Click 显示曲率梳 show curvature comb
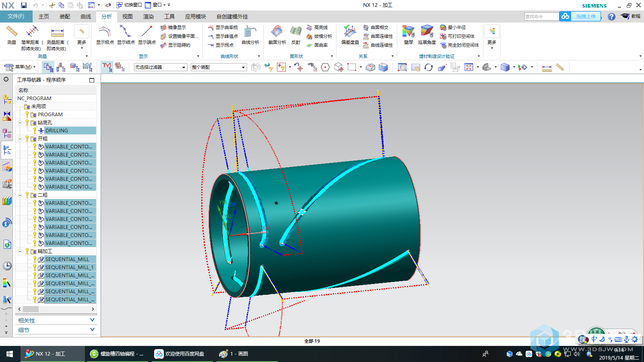Screen dimensions: 644x362 [x=223, y=27]
